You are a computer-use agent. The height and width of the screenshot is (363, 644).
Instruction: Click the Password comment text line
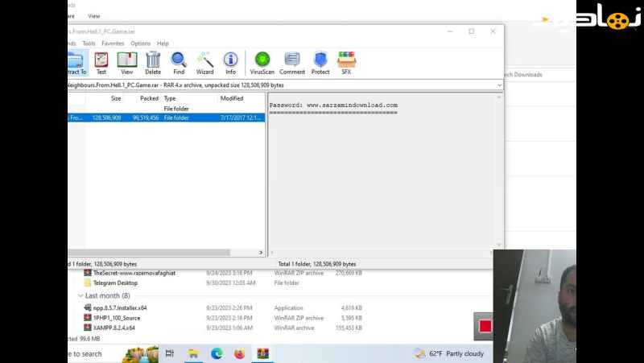pyautogui.click(x=333, y=105)
